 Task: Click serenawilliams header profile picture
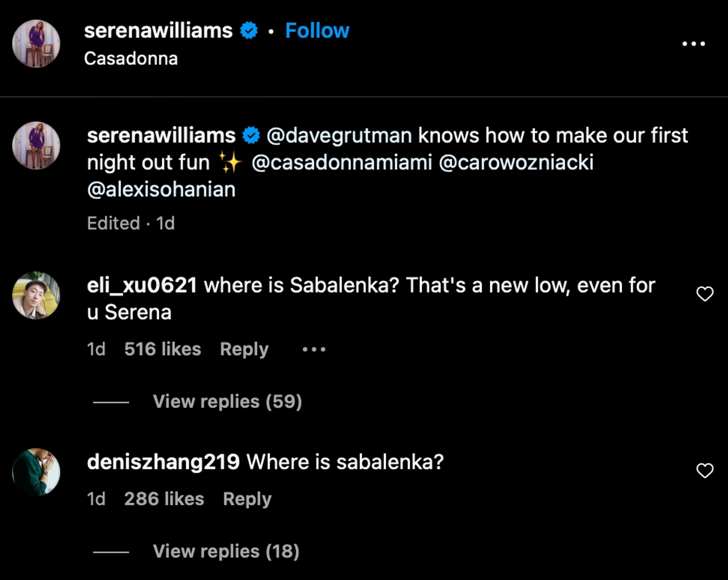coord(36,44)
